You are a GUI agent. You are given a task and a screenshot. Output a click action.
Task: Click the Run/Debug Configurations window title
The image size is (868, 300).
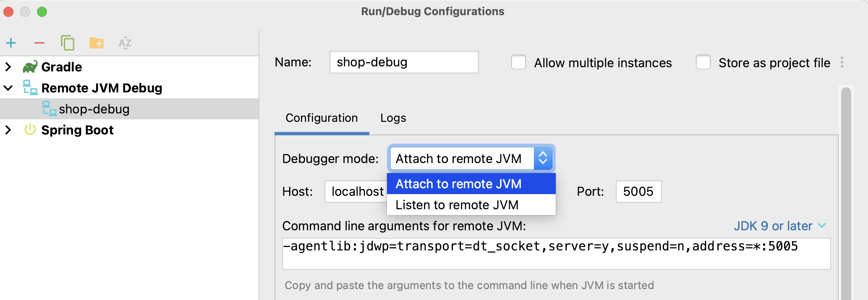pos(433,11)
